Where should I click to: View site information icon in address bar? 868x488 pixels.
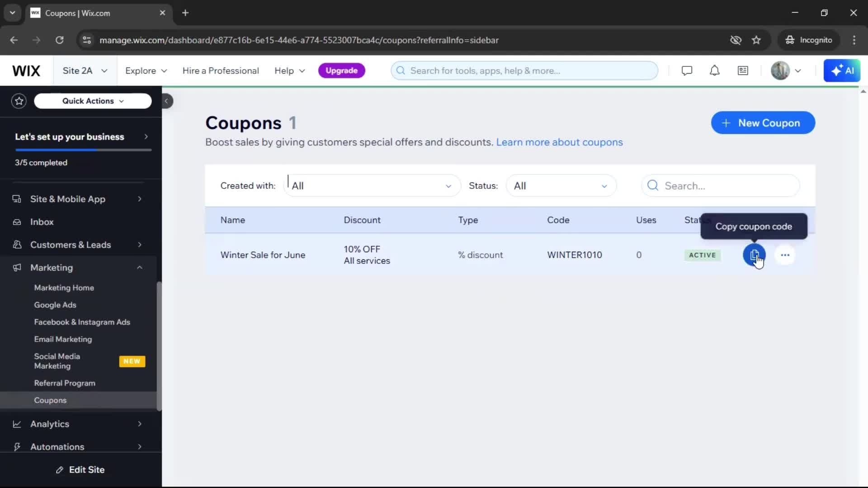point(87,40)
